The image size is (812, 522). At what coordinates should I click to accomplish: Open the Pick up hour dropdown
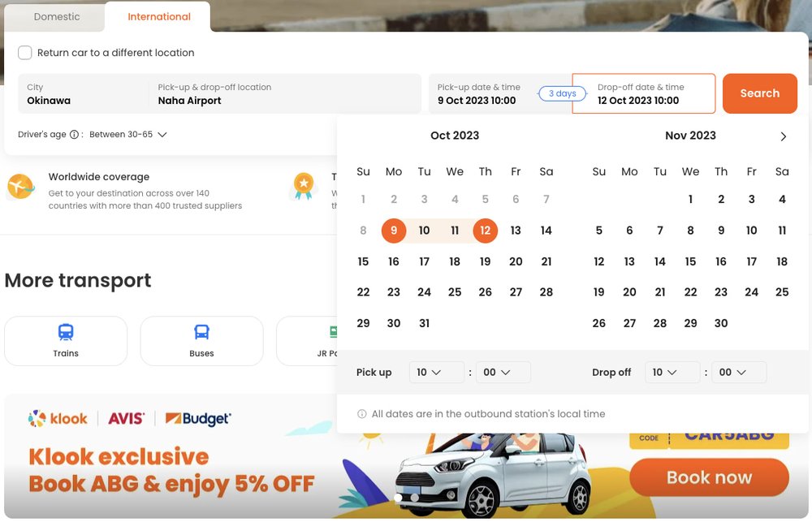436,372
